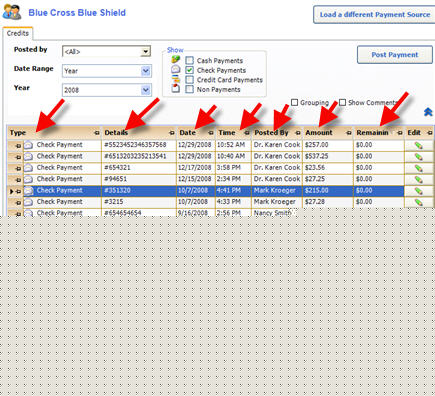Click pin icon on Amount column header

(349, 133)
